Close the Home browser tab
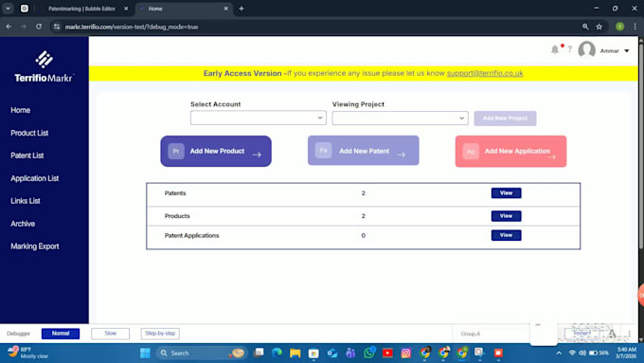This screenshot has height=363, width=644. (226, 9)
